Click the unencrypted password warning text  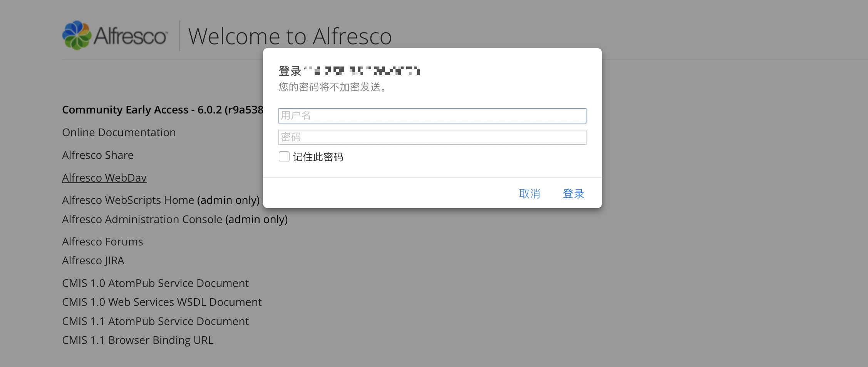[x=332, y=87]
